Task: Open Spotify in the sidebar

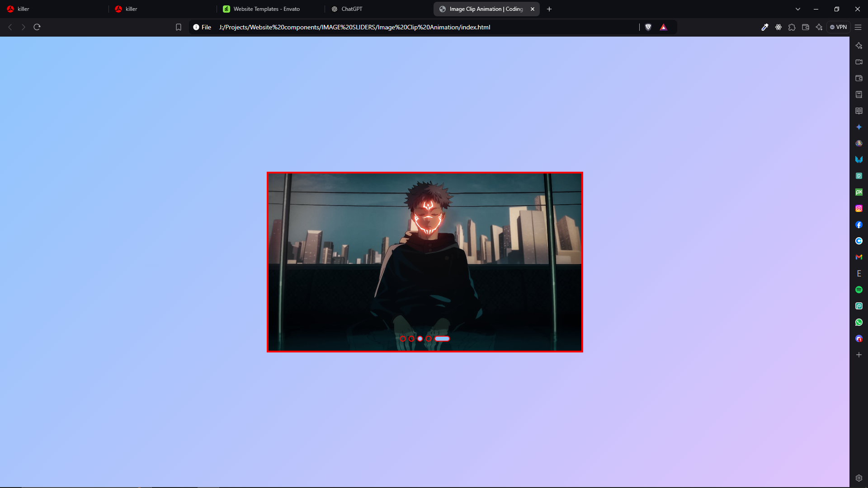Action: [859, 290]
